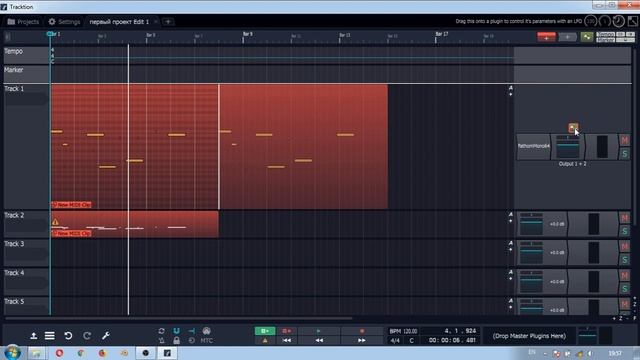The height and width of the screenshot is (360, 640).
Task: Open Track 1 automation A button
Action: (510, 88)
